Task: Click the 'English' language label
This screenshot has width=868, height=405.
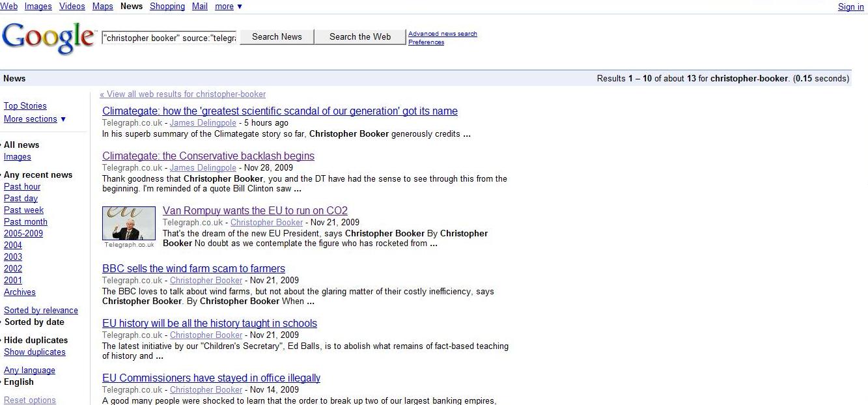Action: point(18,382)
